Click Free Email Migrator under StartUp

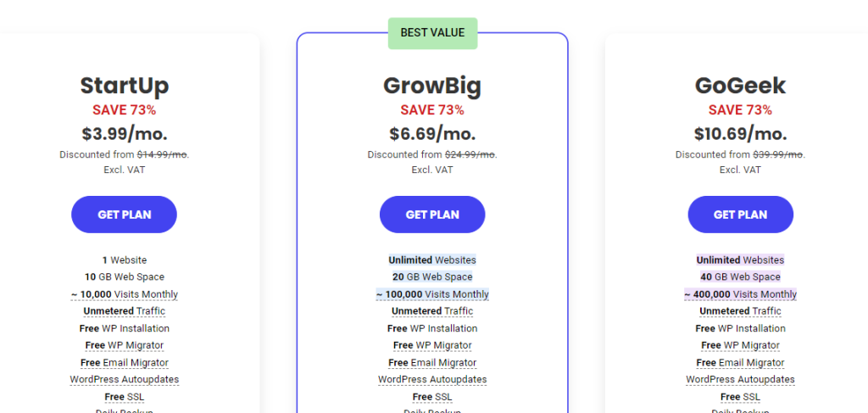[x=125, y=363]
